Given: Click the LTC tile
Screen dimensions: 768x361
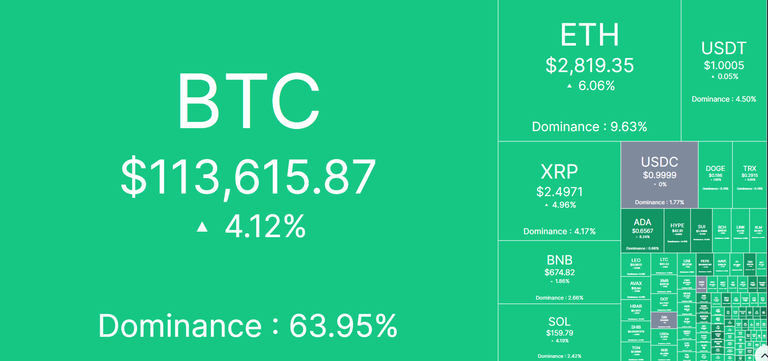Looking at the screenshot, I should pos(664,264).
